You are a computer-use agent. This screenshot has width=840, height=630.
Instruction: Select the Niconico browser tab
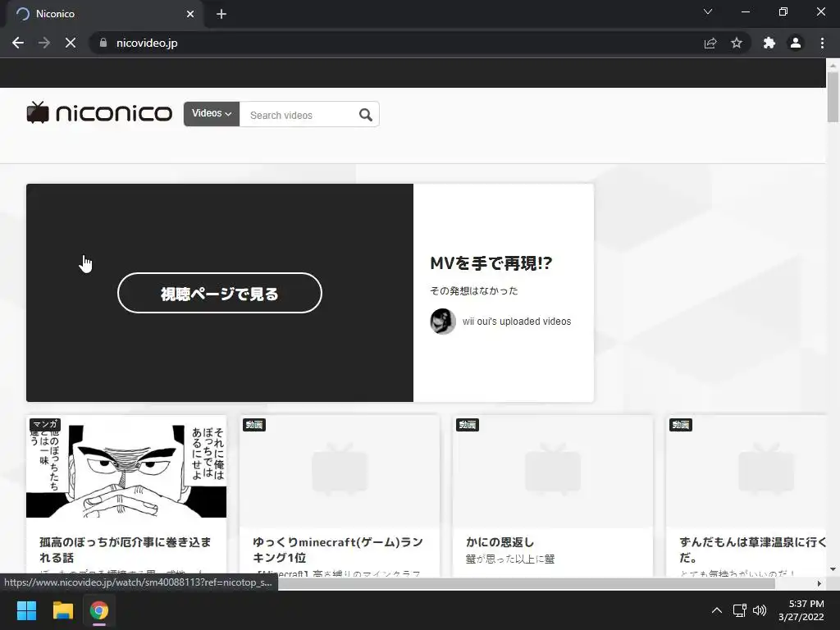[x=104, y=14]
